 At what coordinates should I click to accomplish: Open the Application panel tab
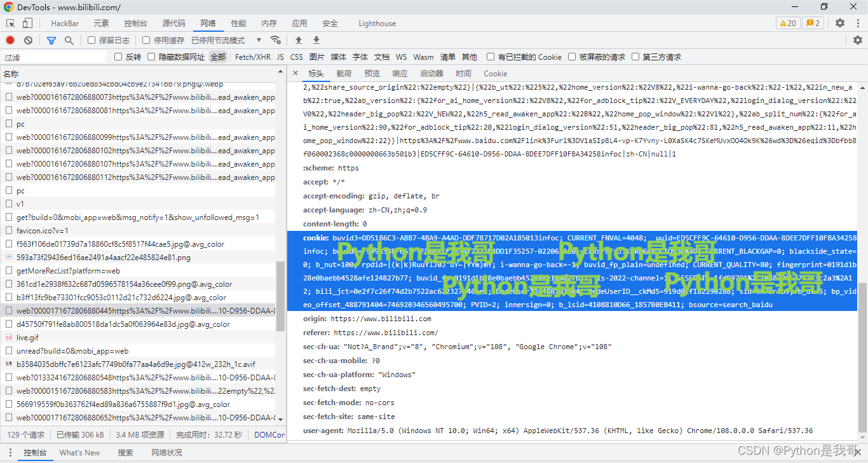click(299, 24)
